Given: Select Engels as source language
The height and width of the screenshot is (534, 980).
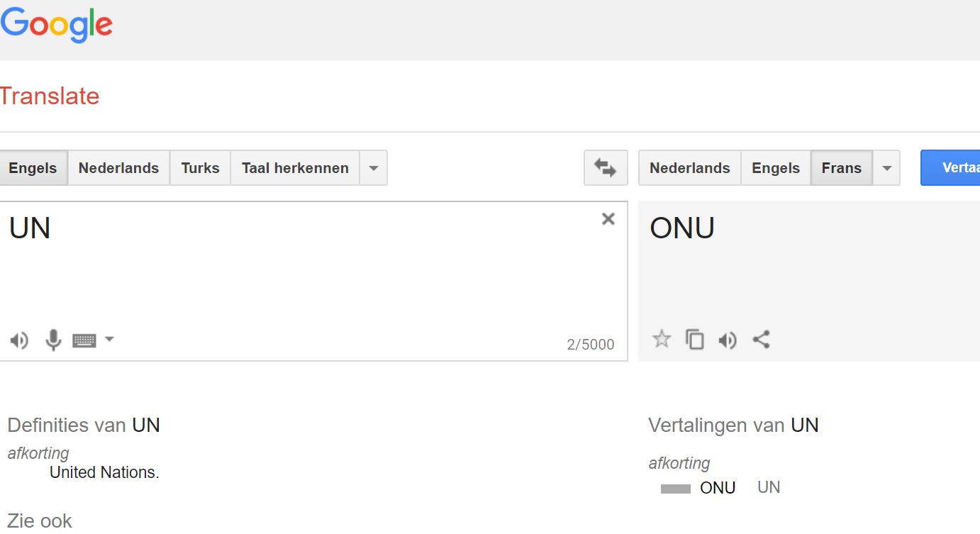Looking at the screenshot, I should pyautogui.click(x=33, y=168).
